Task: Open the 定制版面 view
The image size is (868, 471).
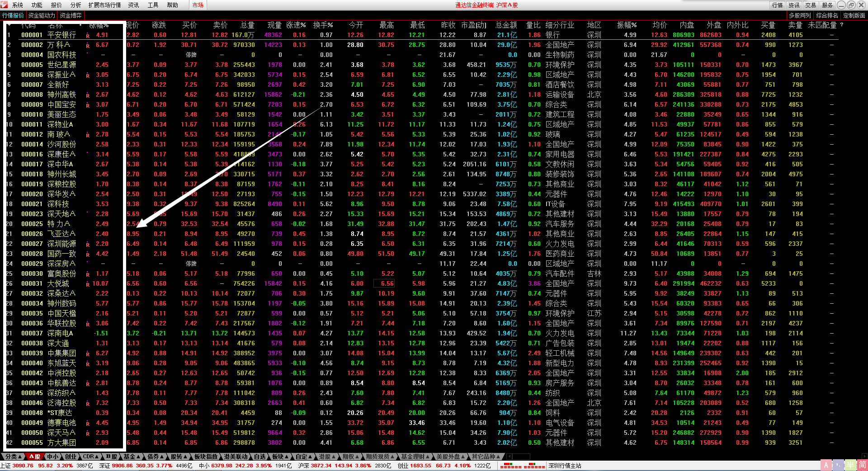Action: coord(854,15)
